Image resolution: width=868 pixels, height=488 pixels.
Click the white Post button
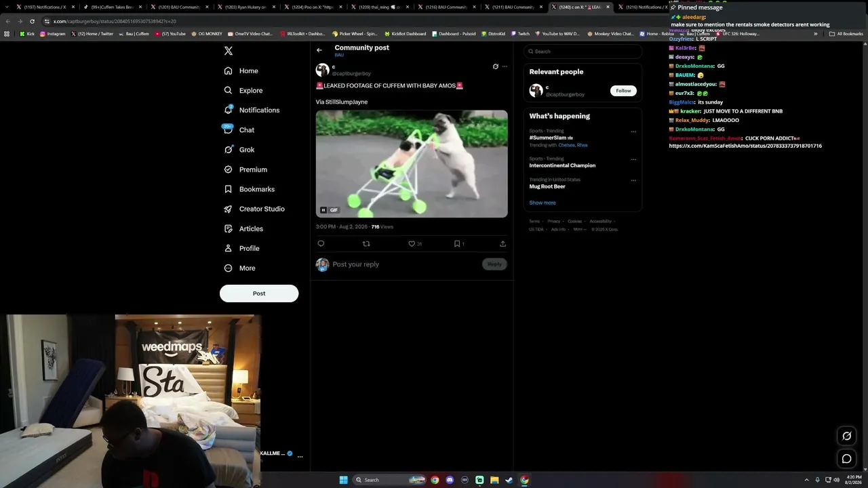(259, 293)
